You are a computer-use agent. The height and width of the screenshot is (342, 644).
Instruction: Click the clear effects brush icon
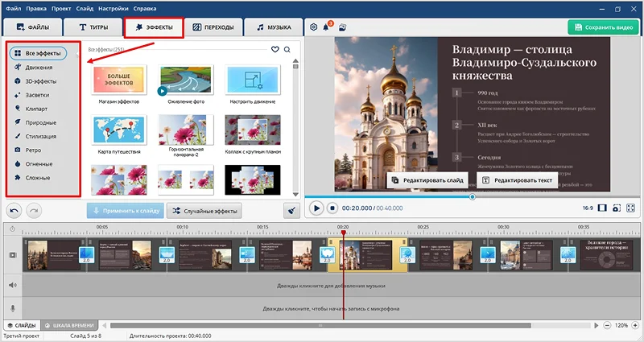tap(291, 210)
